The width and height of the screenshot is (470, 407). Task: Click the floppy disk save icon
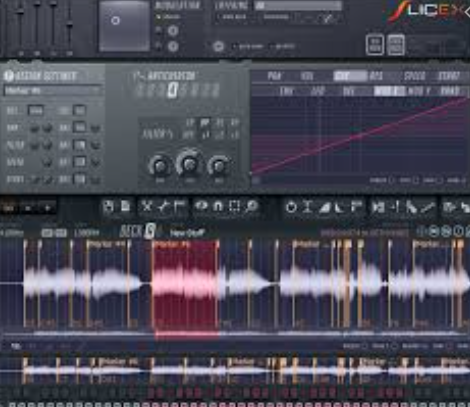(108, 206)
